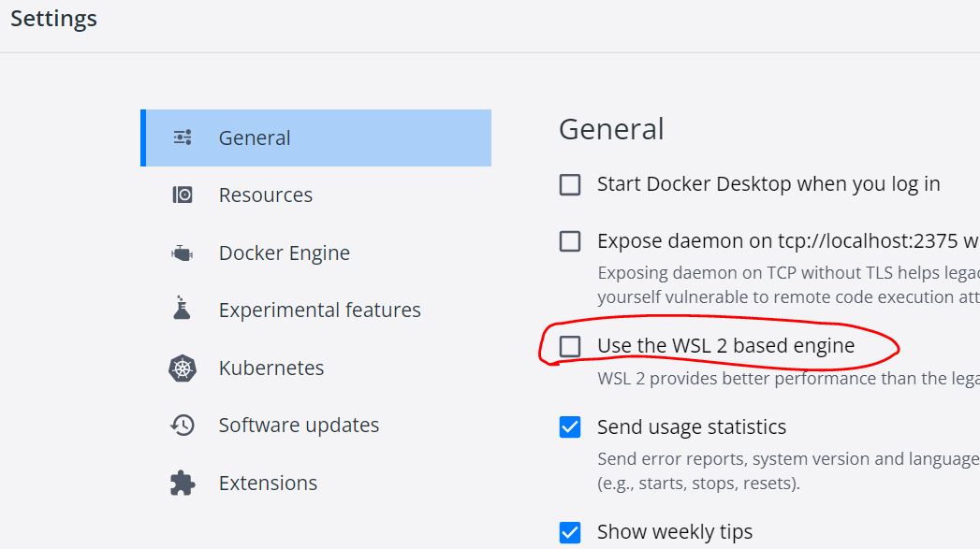This screenshot has width=980, height=549.
Task: Click the Extensions puzzle piece icon
Action: point(183,483)
